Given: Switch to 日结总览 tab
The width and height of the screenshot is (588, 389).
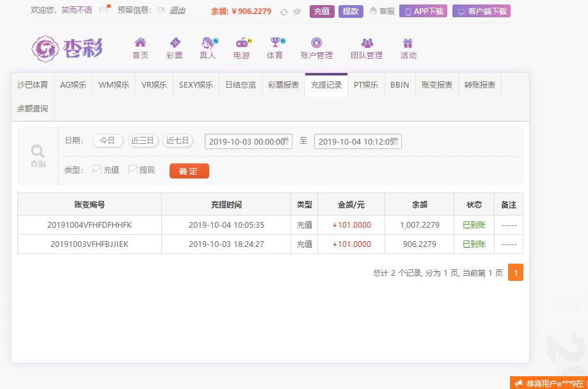Looking at the screenshot, I should point(241,85).
